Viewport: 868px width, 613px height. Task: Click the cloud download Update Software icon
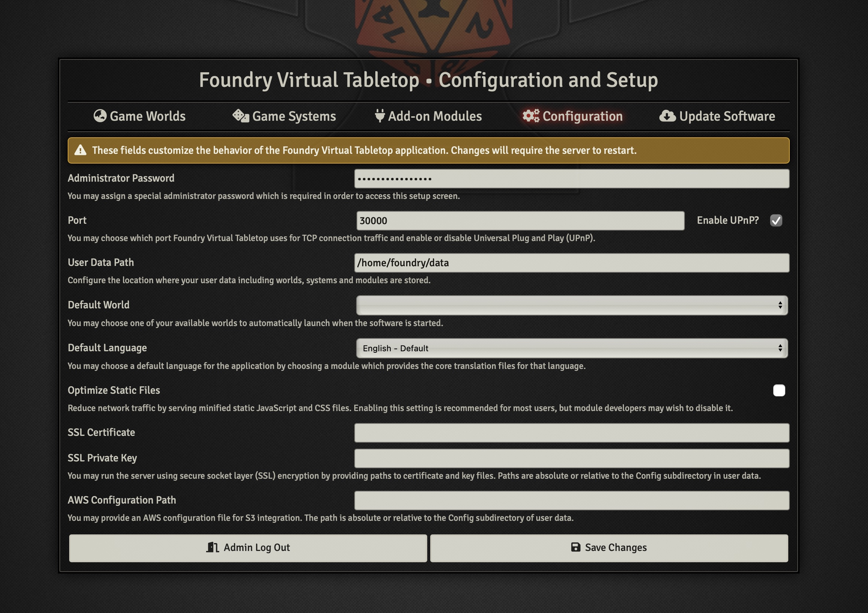pos(667,116)
